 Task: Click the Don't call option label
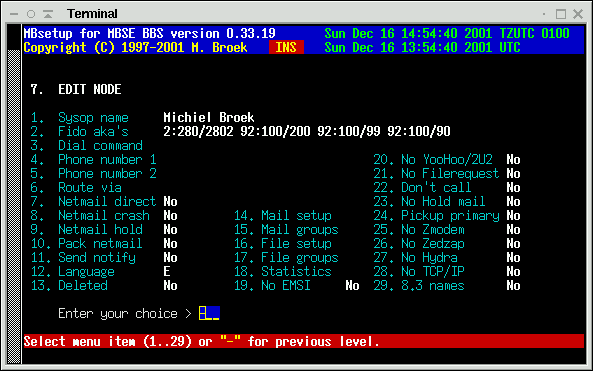436,187
